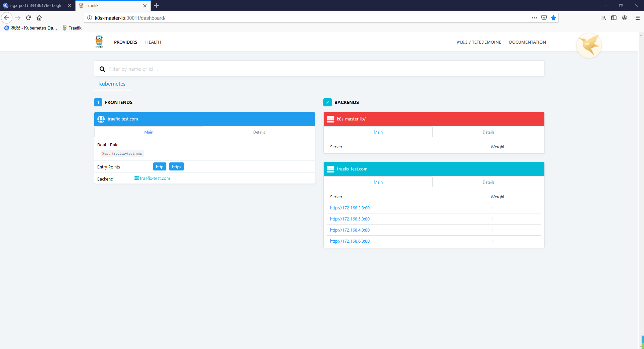Click the https entry point badge
The height and width of the screenshot is (349, 644).
176,167
